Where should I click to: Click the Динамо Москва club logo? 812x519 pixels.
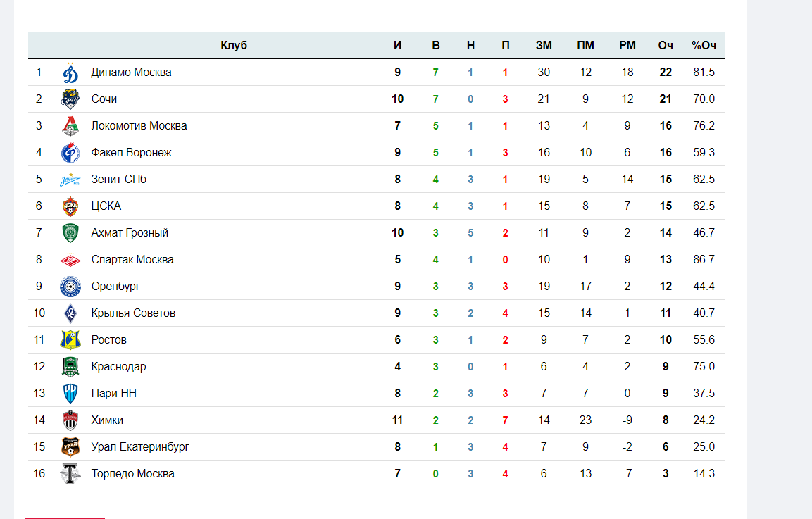(70, 73)
